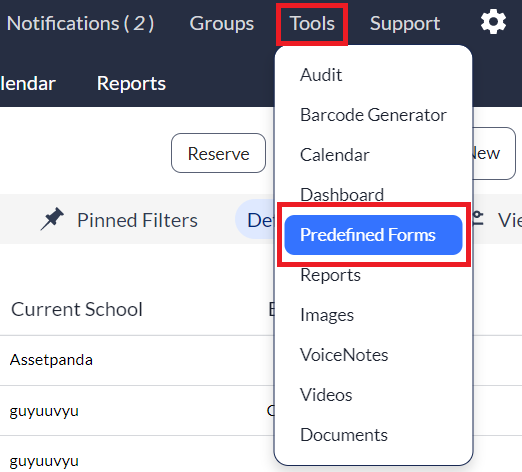Sort by Current School column header
This screenshot has width=522, height=472.
point(77,309)
